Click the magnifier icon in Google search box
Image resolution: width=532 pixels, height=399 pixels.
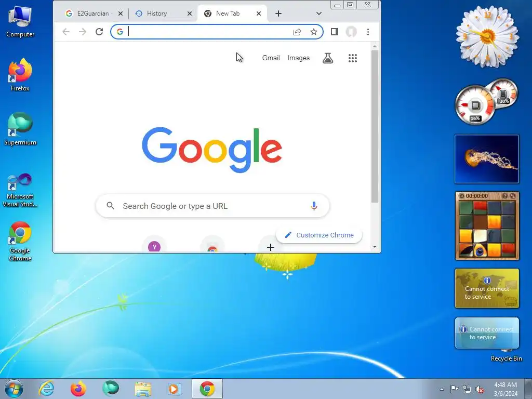pos(110,206)
